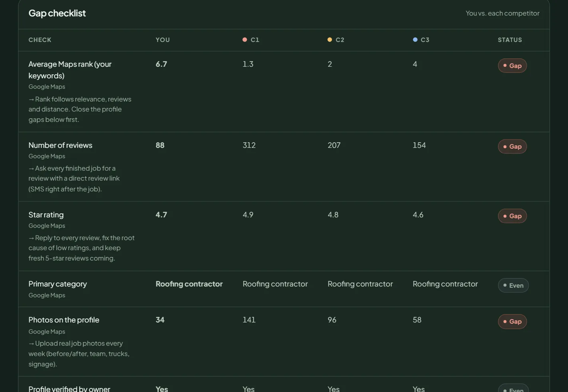The image size is (568, 392).
Task: Click C2's review count 207
Action: 334,145
